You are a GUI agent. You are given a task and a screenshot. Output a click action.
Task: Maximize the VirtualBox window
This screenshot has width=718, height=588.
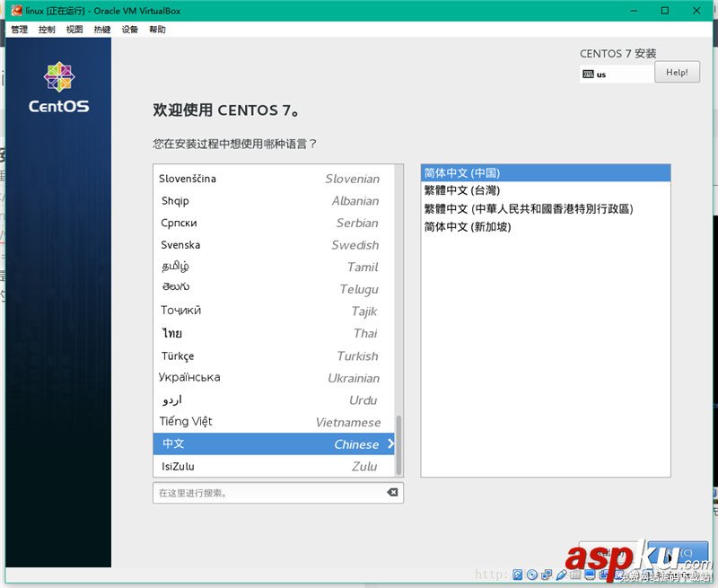point(665,10)
